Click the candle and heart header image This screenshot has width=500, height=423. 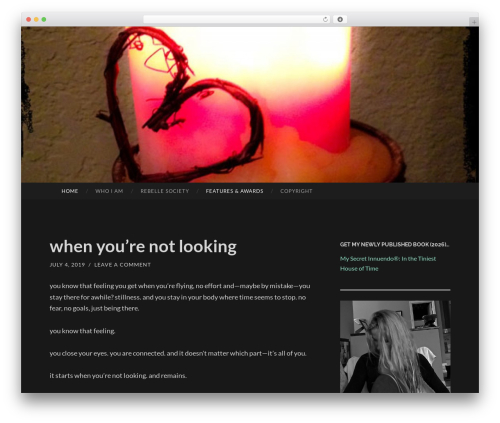tap(250, 105)
